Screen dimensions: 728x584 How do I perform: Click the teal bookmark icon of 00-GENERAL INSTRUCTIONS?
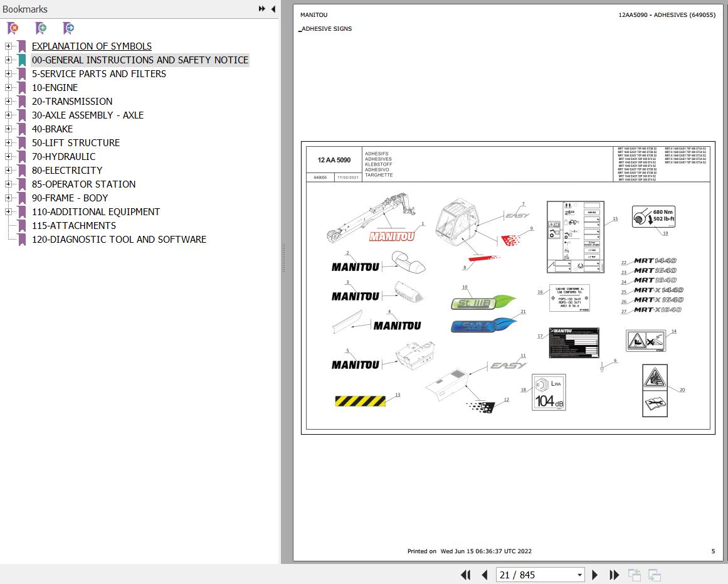(22, 60)
